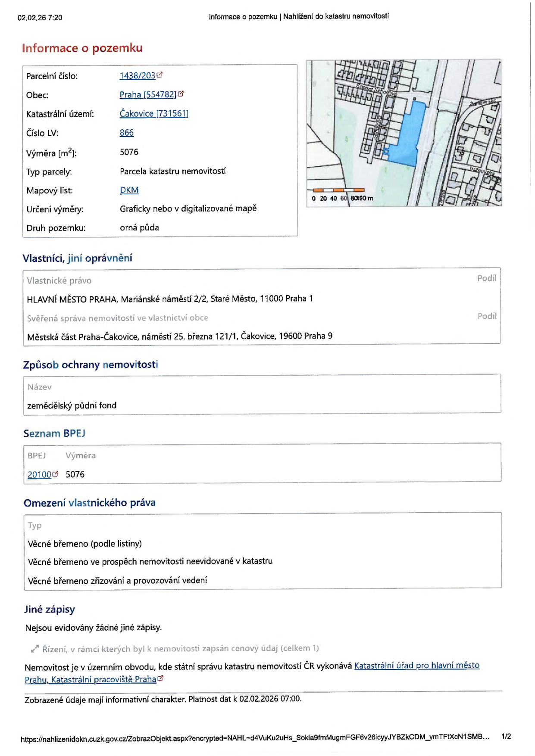The height and width of the screenshot is (756, 535).
Task: Click the Jiné zápisy heading
Action: coord(50,609)
